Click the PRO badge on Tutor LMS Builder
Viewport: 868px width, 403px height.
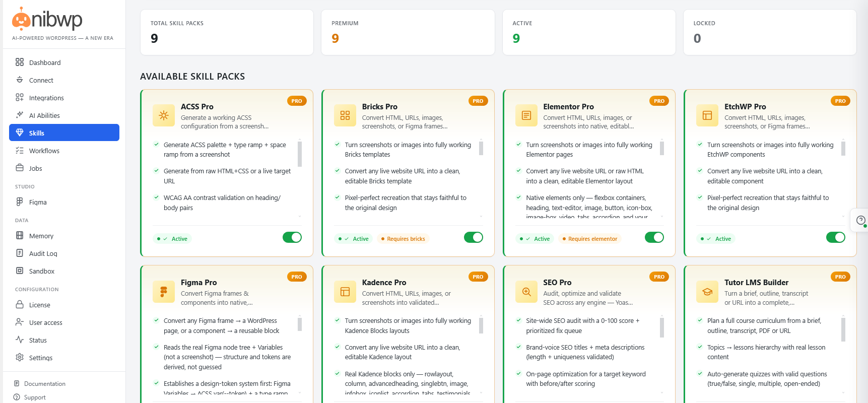(x=840, y=277)
